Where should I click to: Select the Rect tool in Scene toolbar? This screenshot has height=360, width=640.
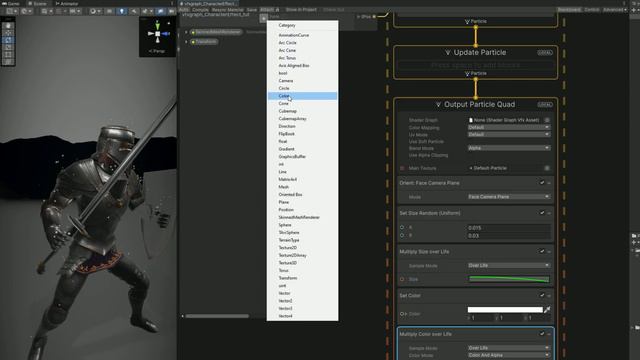pyautogui.click(x=8, y=54)
